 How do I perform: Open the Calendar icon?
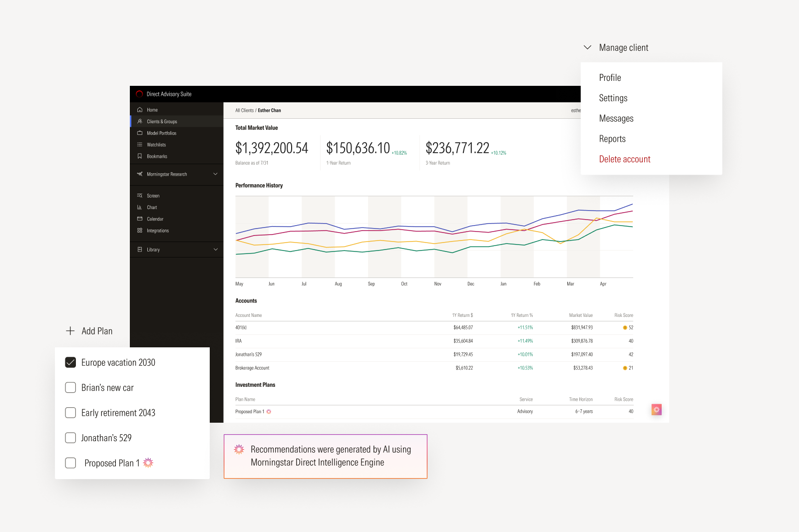coord(140,219)
